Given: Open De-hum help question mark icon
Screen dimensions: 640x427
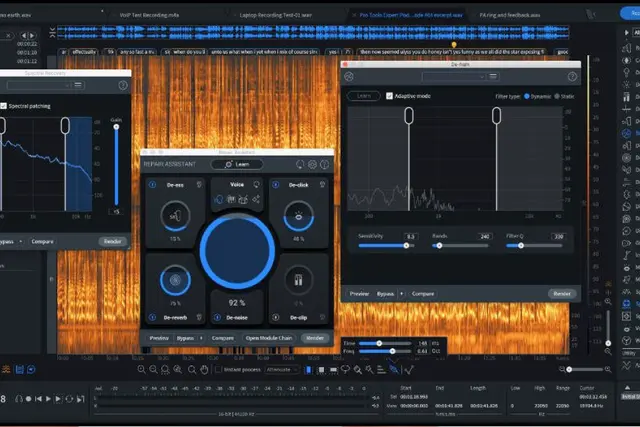Looking at the screenshot, I should [572, 76].
